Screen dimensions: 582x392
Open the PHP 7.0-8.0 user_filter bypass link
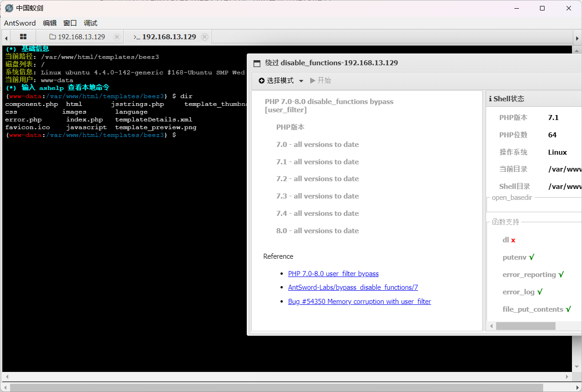point(333,274)
